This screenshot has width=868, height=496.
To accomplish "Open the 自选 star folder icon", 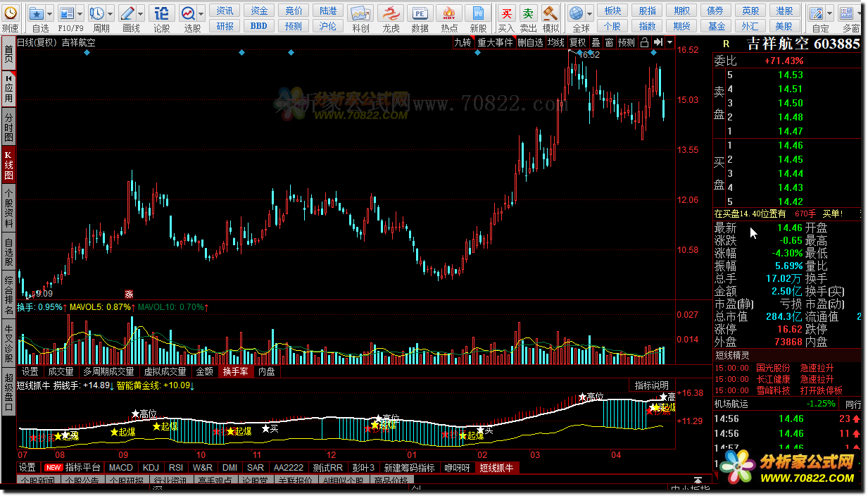I will pos(37,13).
